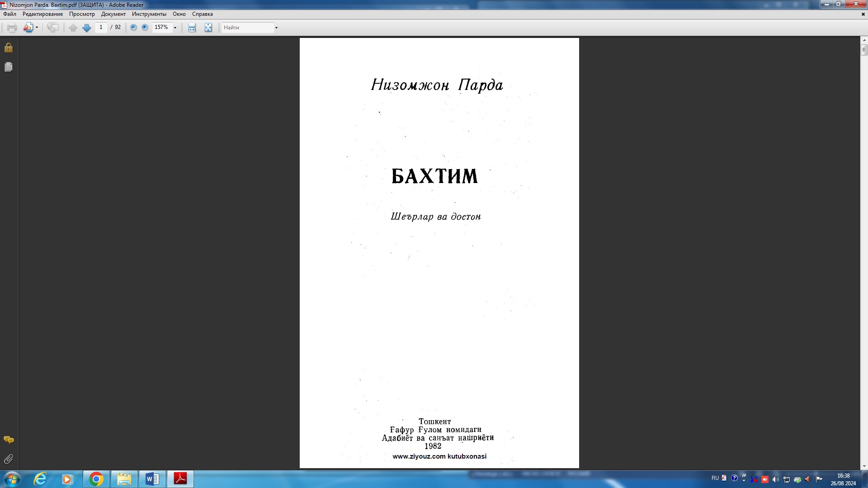The image size is (868, 488).
Task: Click the blue help question-mark tray icon
Action: click(x=734, y=478)
